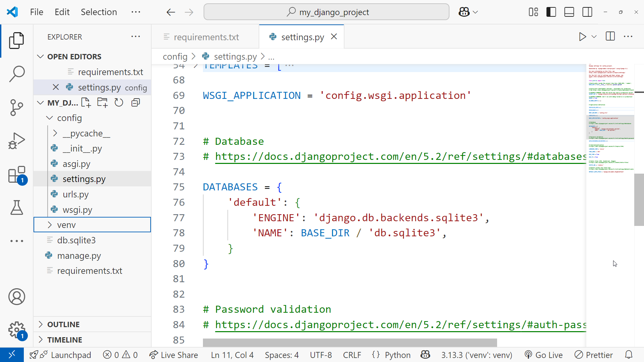The image size is (644, 362).
Task: Switch to the requirements.txt tab
Action: point(206,37)
